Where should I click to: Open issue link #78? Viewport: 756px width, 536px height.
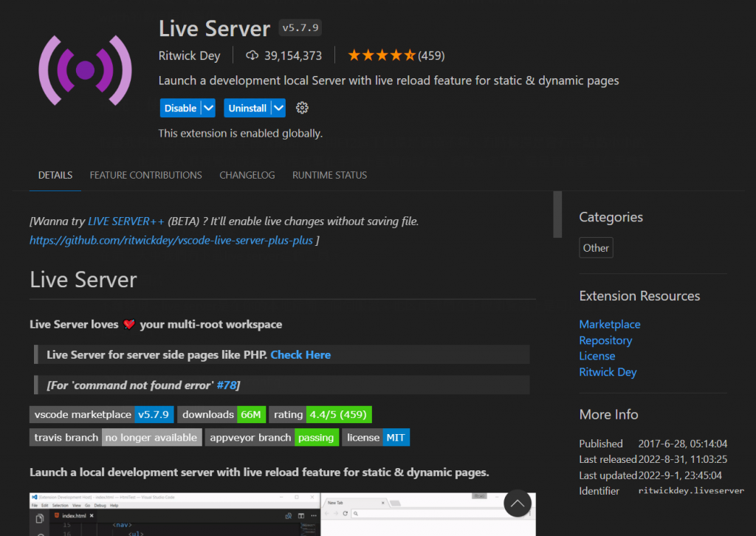tap(226, 385)
